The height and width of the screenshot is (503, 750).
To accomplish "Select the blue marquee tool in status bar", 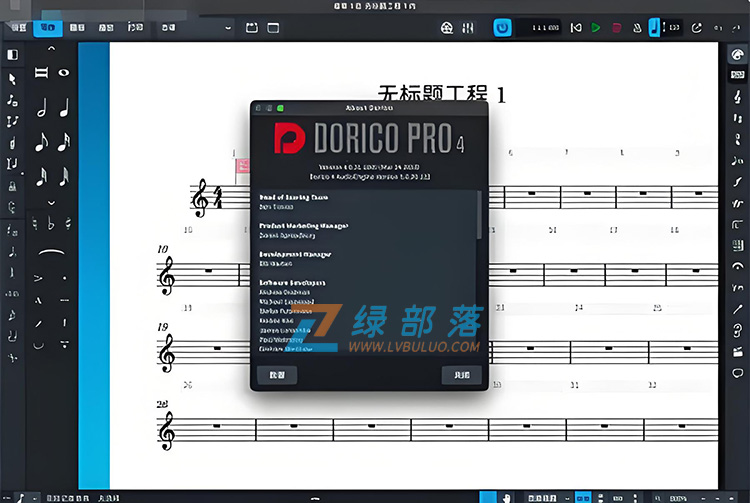I will click(x=488, y=498).
